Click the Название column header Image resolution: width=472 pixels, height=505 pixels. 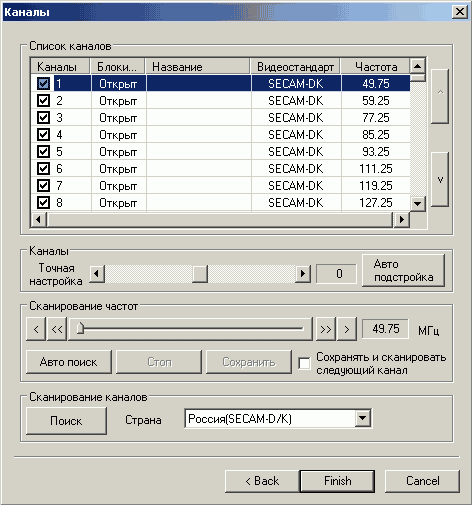(198, 66)
